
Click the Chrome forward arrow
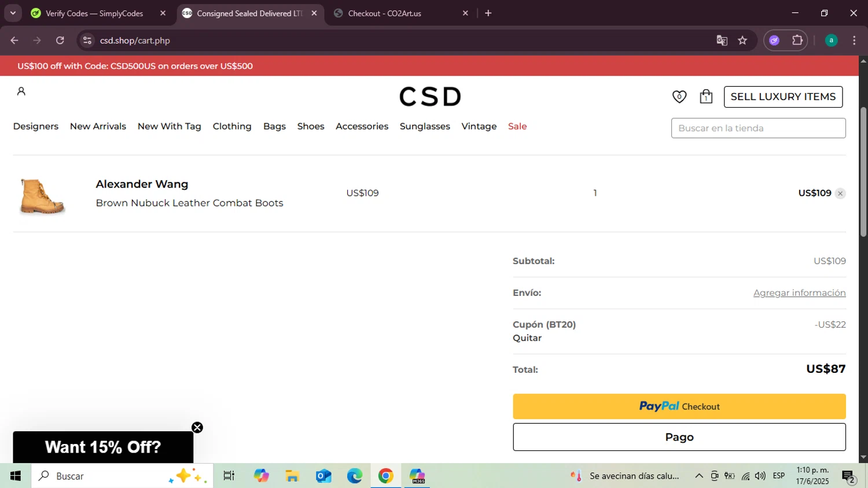click(x=37, y=41)
